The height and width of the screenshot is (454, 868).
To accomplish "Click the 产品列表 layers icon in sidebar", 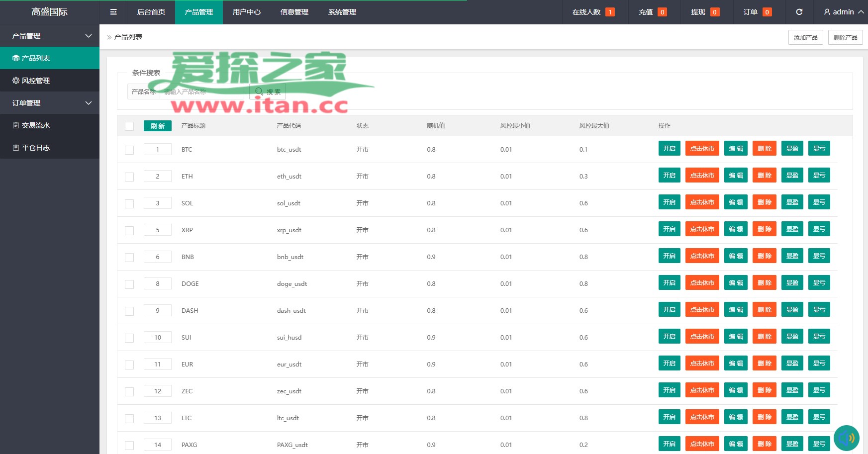I will click(x=16, y=58).
